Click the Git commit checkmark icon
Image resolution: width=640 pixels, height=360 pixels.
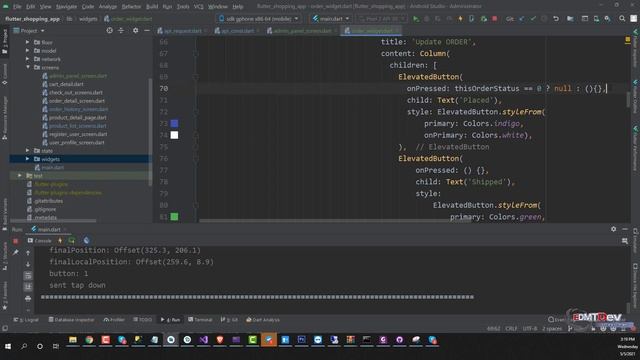(x=533, y=19)
